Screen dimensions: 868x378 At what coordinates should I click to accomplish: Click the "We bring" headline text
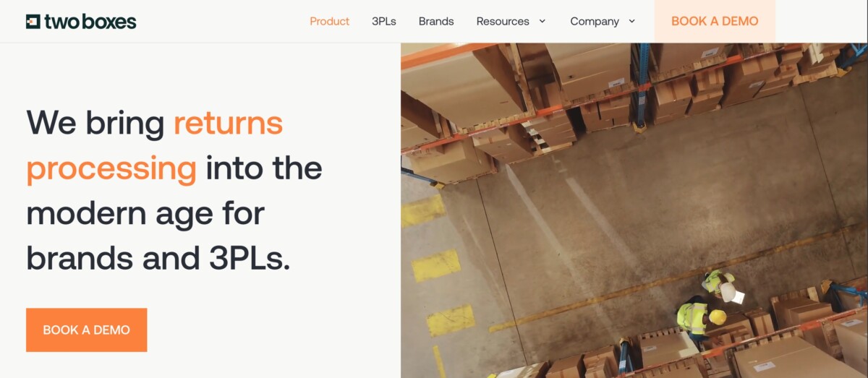click(x=95, y=122)
